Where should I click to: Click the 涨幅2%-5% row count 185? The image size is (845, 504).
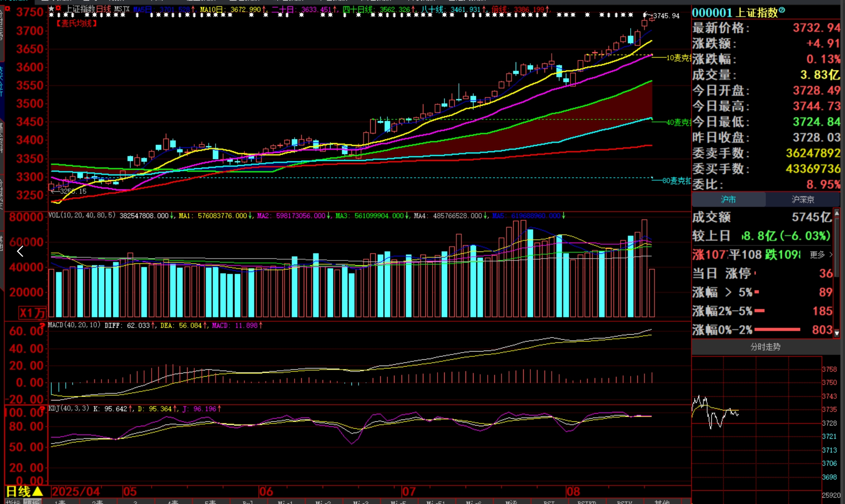coord(822,311)
